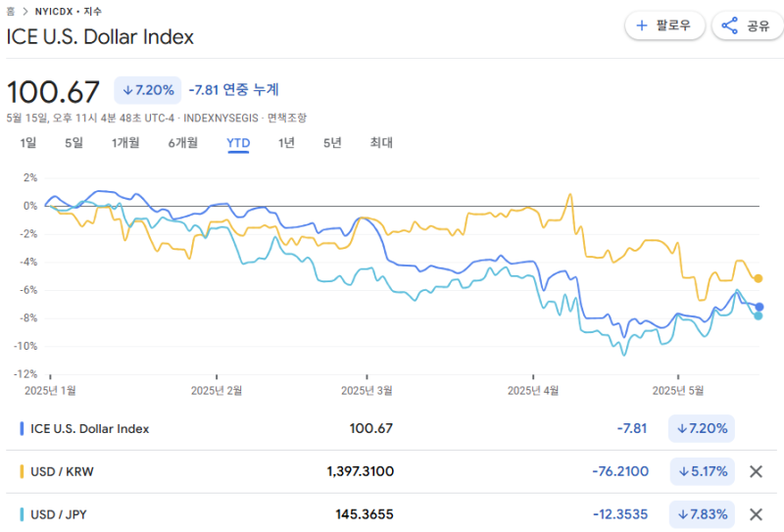Click the 공유 share button

pyautogui.click(x=748, y=25)
